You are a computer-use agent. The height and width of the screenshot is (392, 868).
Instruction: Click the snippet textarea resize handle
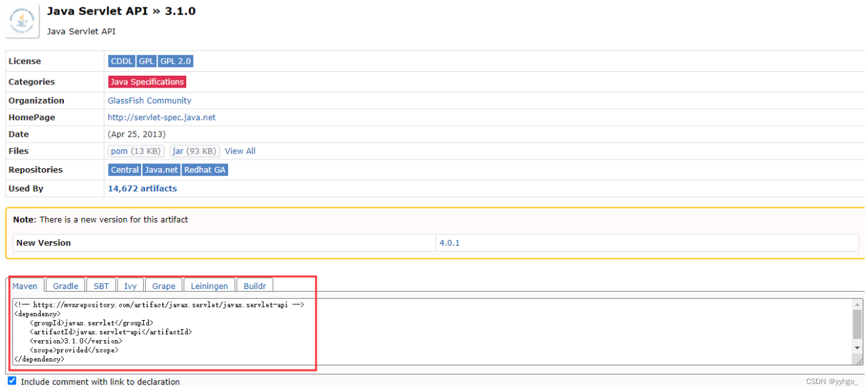[x=858, y=359]
